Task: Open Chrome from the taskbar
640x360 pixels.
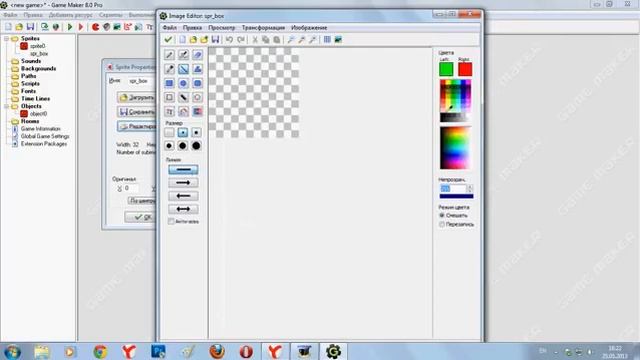Action: 100,351
